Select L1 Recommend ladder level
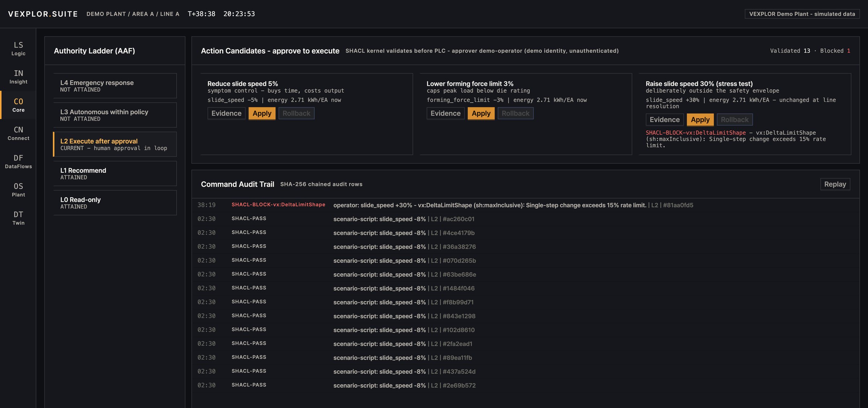Screen dimensions: 868x408 click(115, 173)
